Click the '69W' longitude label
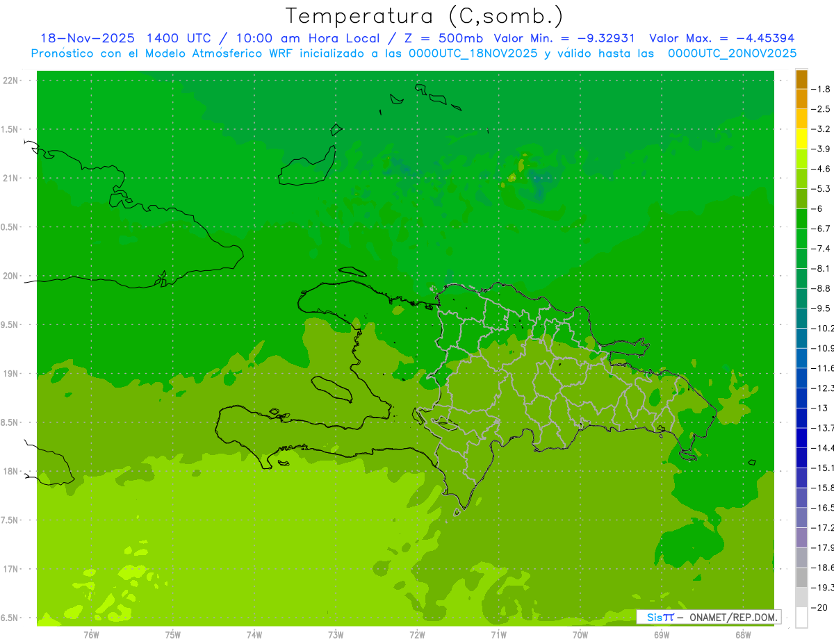 click(662, 634)
